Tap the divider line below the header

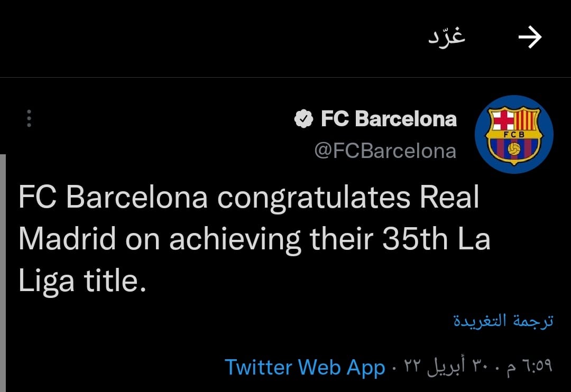285,78
